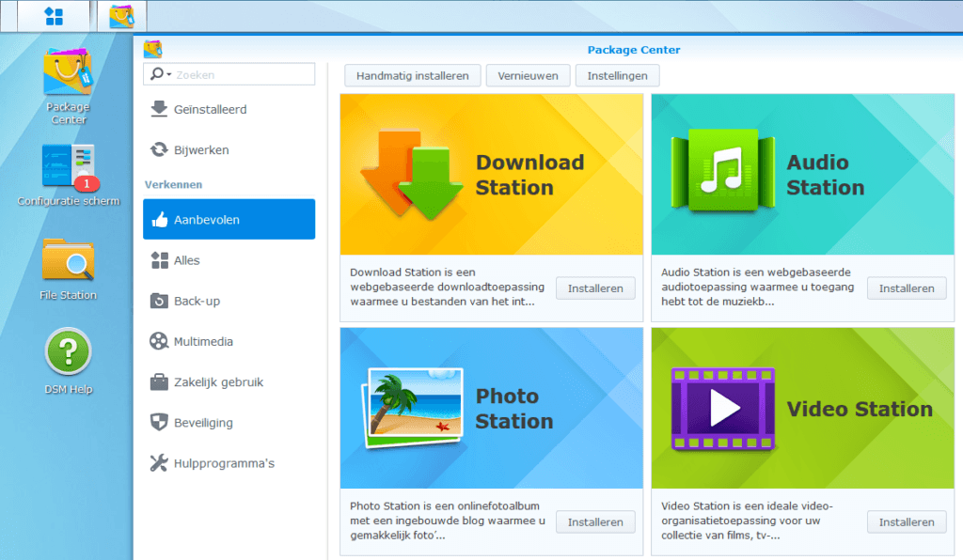Open the Configuratie scherm desktop icon
This screenshot has height=560, width=963.
point(68,175)
